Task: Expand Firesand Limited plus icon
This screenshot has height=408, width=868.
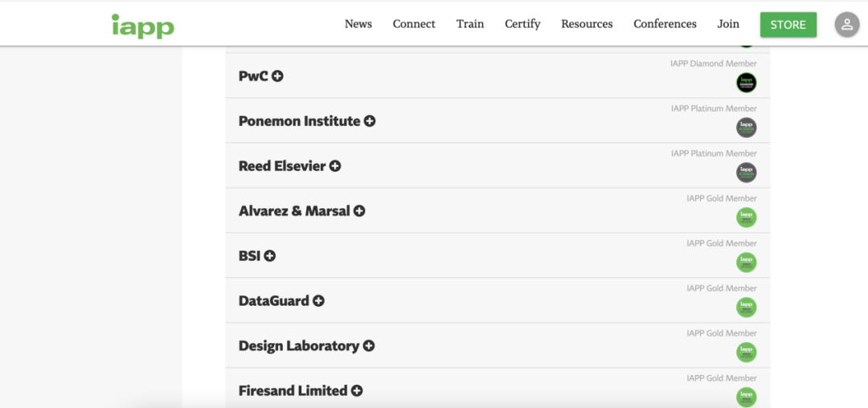Action: coord(357,391)
